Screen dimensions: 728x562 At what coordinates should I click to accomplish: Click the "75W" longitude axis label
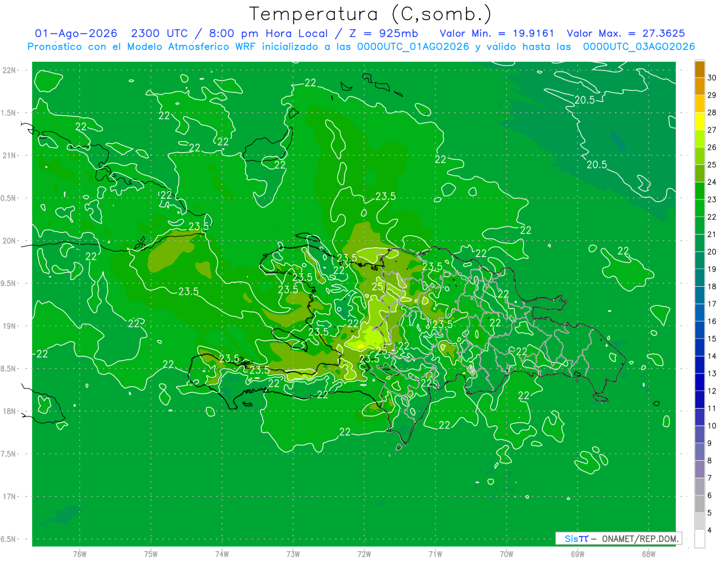(x=151, y=554)
